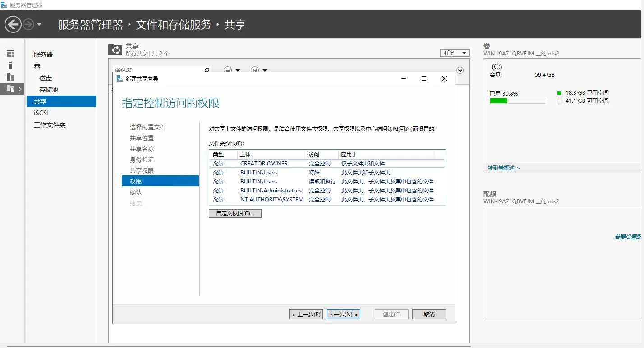
Task: Click the (C:) volume label
Action: pos(497,66)
